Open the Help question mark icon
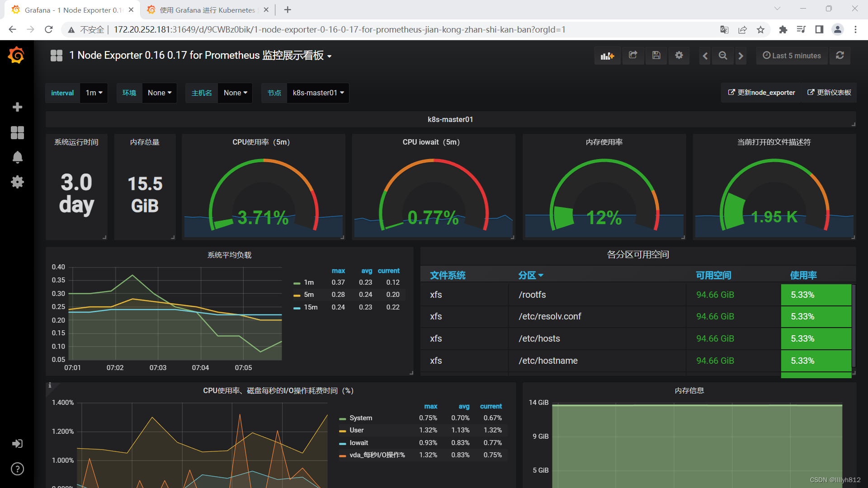Screen dimensions: 868x488 pos(17,469)
